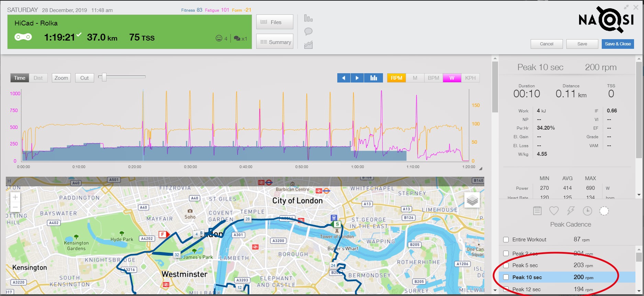Click the blue bar graph toggle icon
Image resolution: width=644 pixels, height=296 pixels.
point(373,78)
